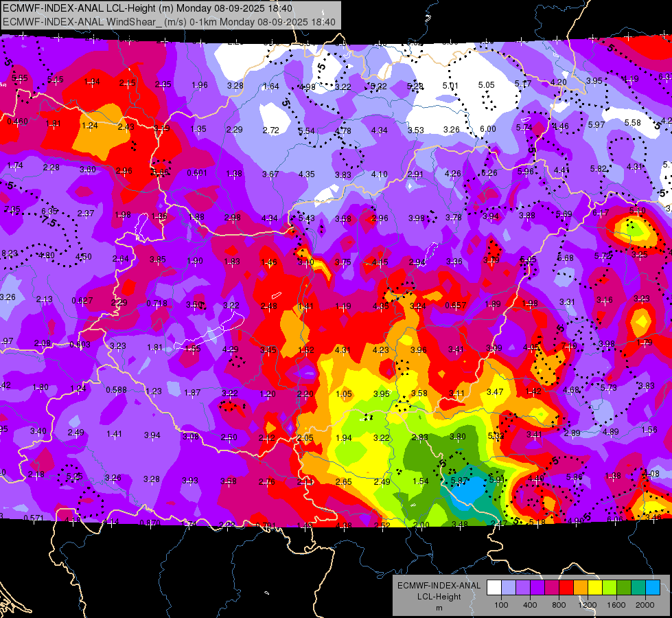The height and width of the screenshot is (618, 672).
Task: Click the legend label 800
Action: pyautogui.click(x=559, y=605)
